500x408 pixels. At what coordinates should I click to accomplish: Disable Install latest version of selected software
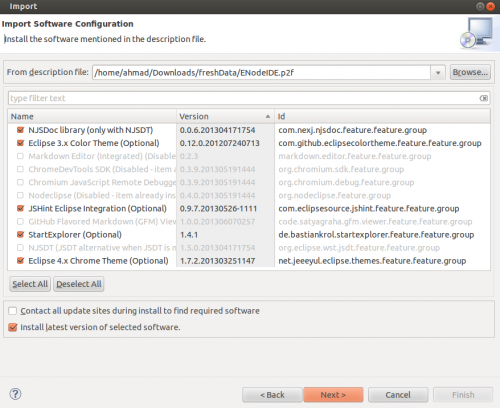pos(13,327)
